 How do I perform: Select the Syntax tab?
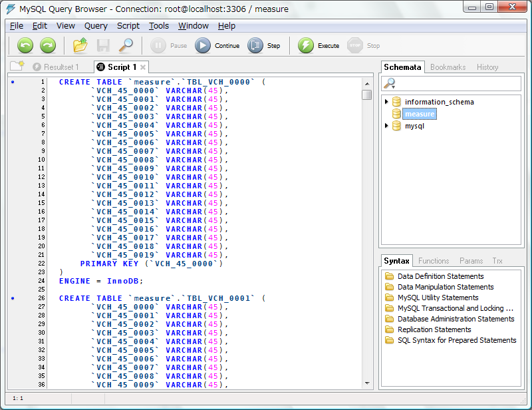tap(396, 261)
